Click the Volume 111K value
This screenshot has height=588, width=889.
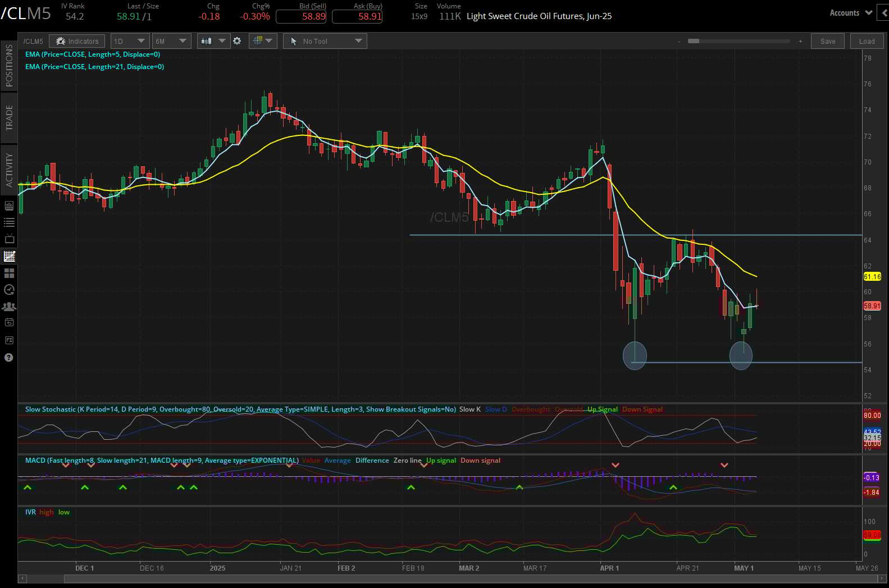coord(450,16)
